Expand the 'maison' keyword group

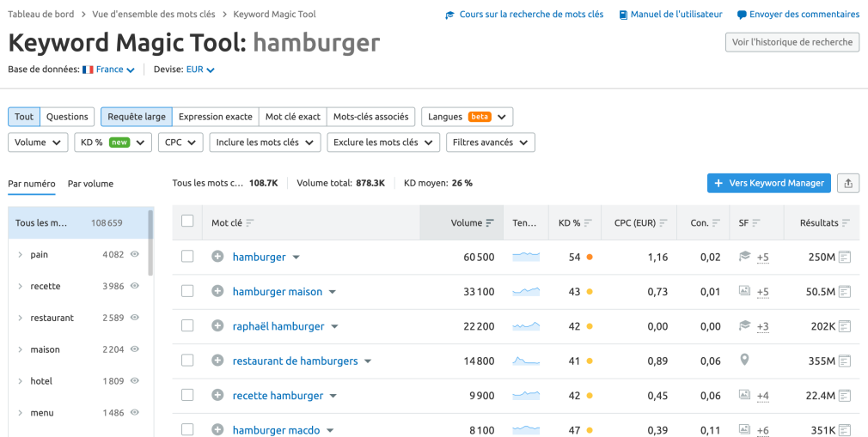coord(21,349)
